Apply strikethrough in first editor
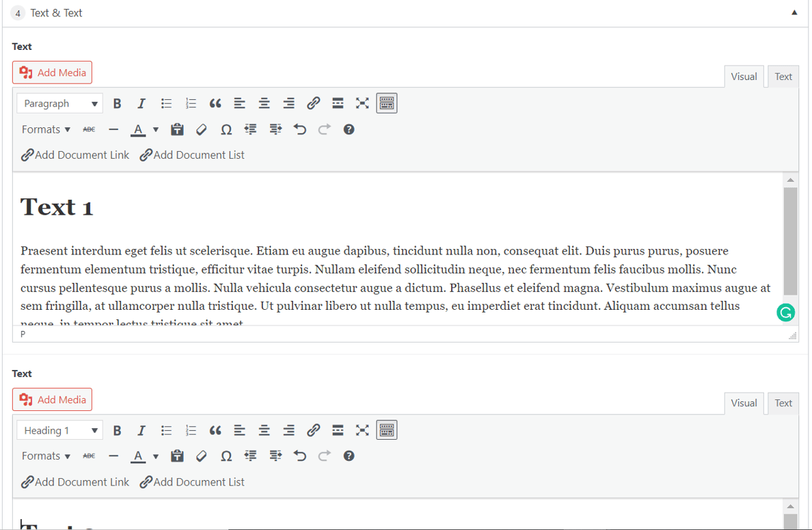This screenshot has width=812, height=530. tap(89, 129)
